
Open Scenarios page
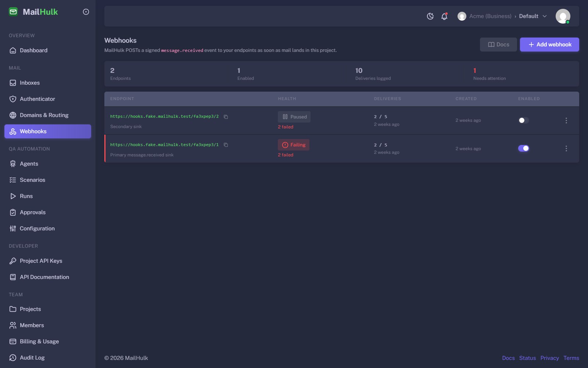pyautogui.click(x=48, y=180)
